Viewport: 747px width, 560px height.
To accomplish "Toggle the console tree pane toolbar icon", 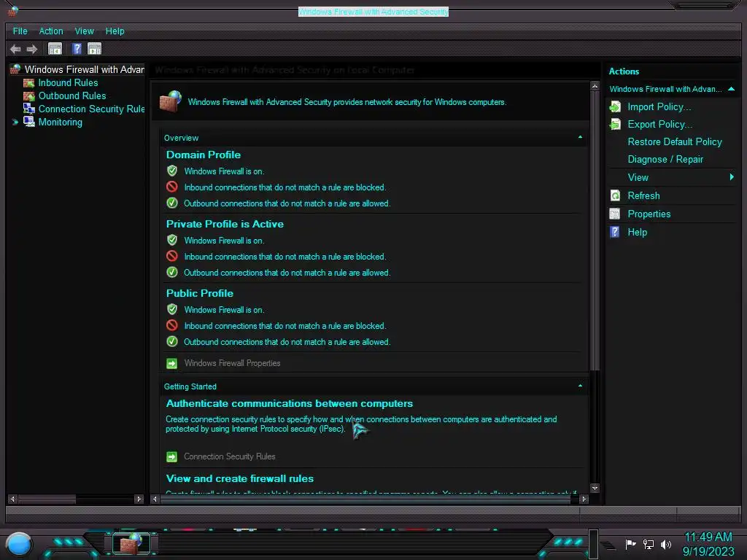I will (55, 49).
